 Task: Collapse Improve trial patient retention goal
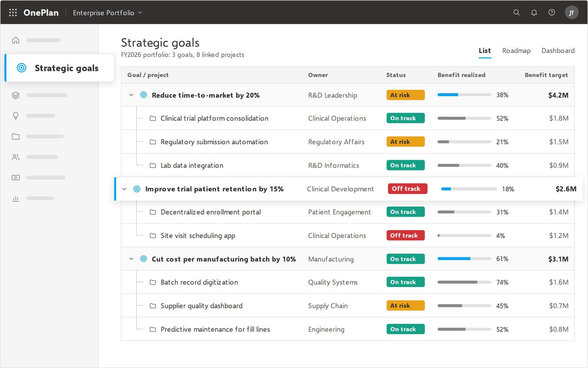[x=124, y=189]
